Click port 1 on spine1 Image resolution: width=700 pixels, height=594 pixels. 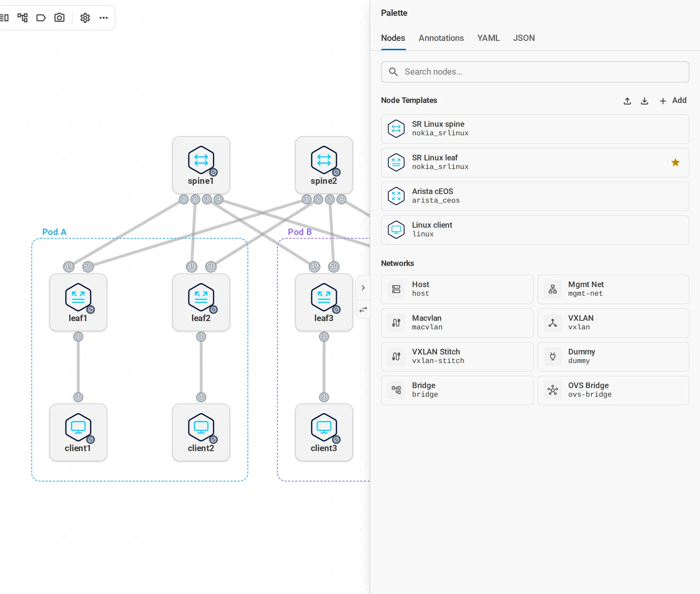click(184, 199)
